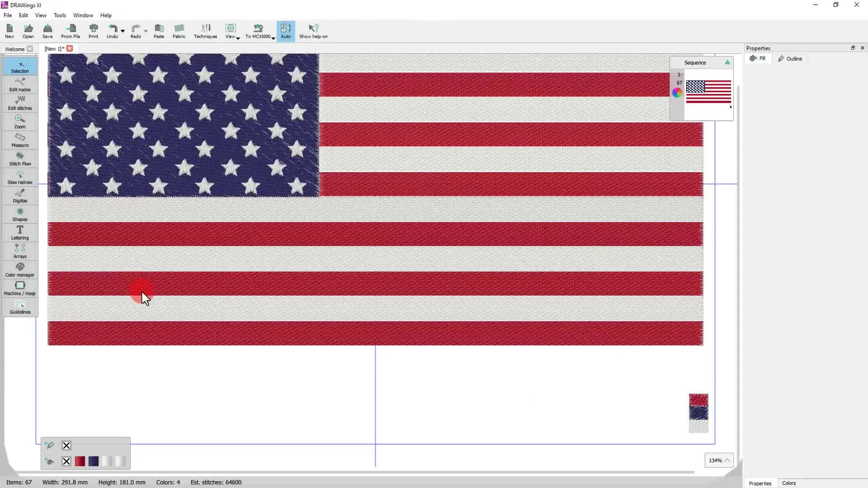Switch to Fill properties tab
This screenshot has width=868, height=488.
point(758,59)
